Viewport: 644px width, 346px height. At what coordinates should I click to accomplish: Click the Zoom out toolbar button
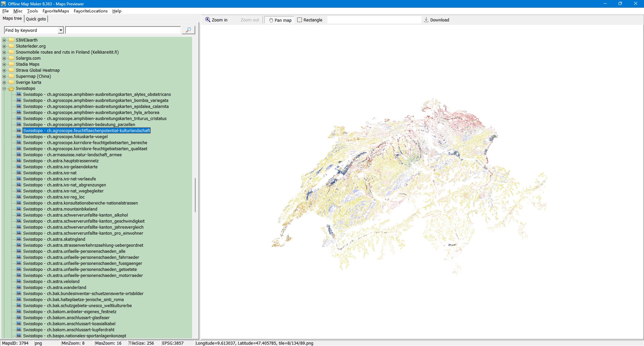[250, 20]
